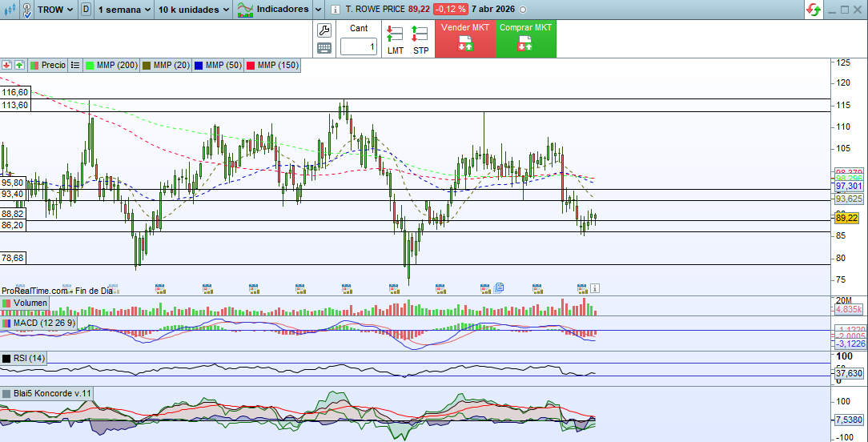Click the 7 abr 2026 date text

[x=492, y=10]
